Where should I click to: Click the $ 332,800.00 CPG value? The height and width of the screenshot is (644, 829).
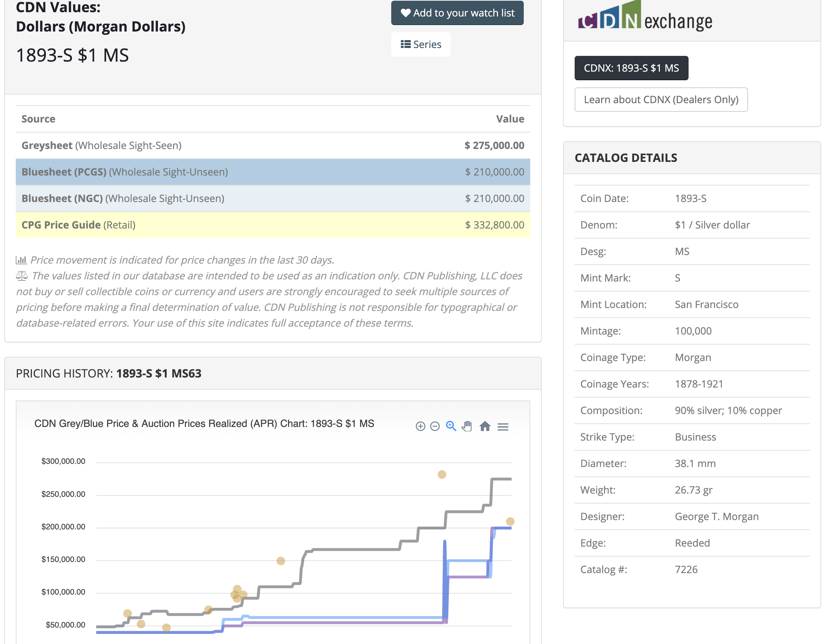(495, 225)
